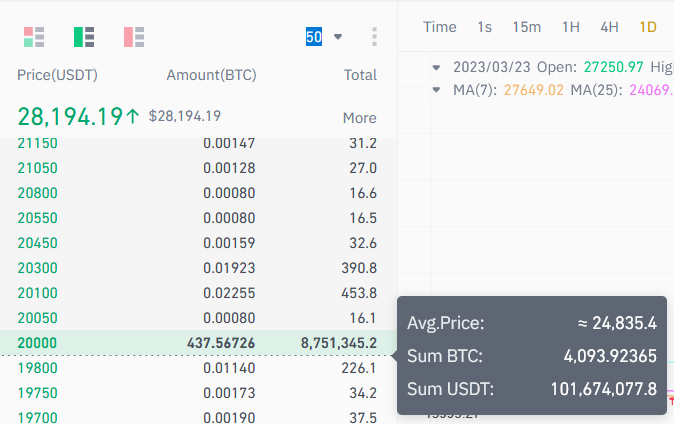This screenshot has height=424, width=674.
Task: Click Open value 27250.97
Action: pos(613,67)
